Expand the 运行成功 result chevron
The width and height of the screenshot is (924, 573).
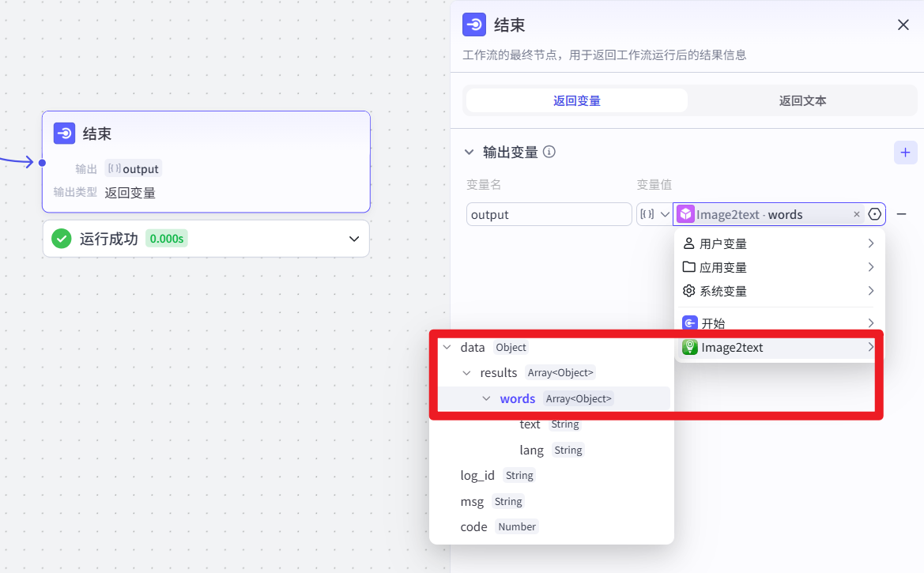pos(353,239)
